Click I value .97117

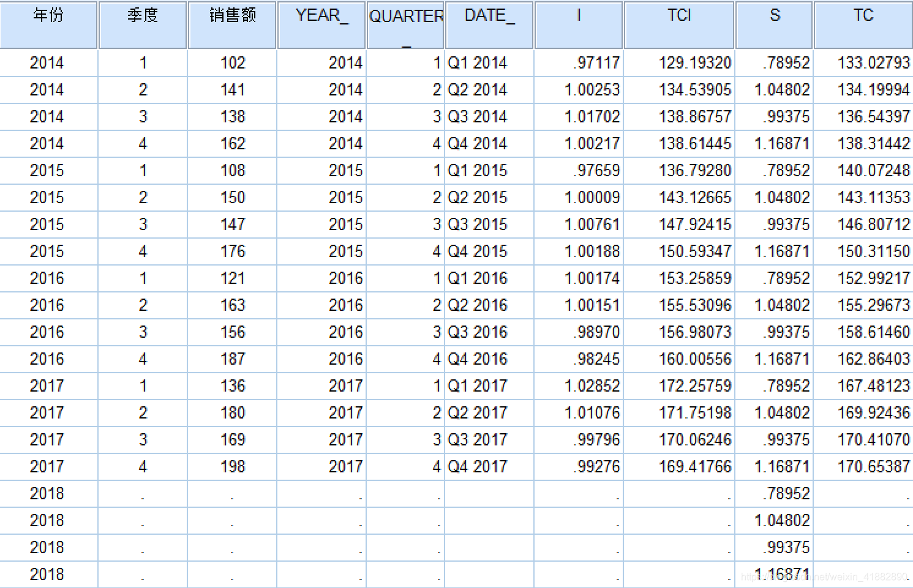click(579, 63)
